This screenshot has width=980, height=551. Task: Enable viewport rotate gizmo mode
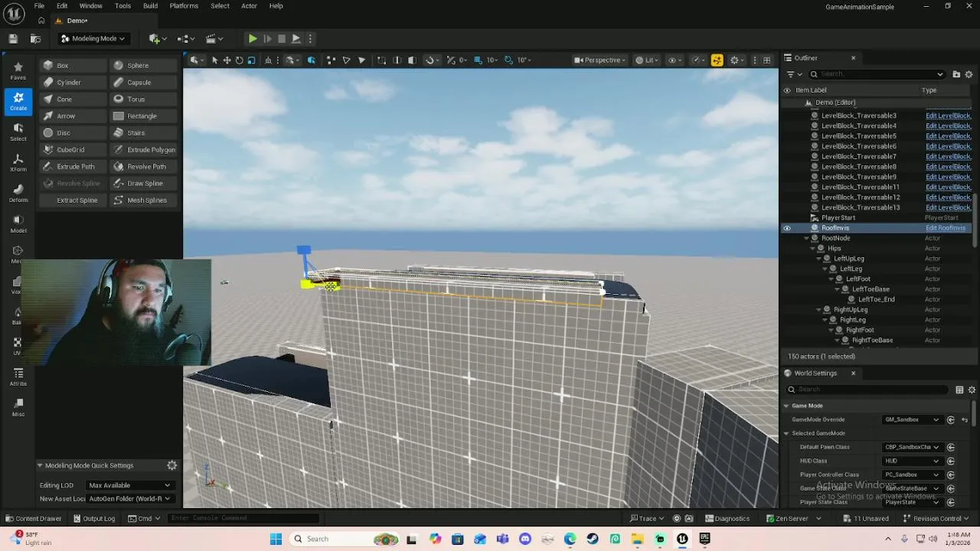click(239, 60)
